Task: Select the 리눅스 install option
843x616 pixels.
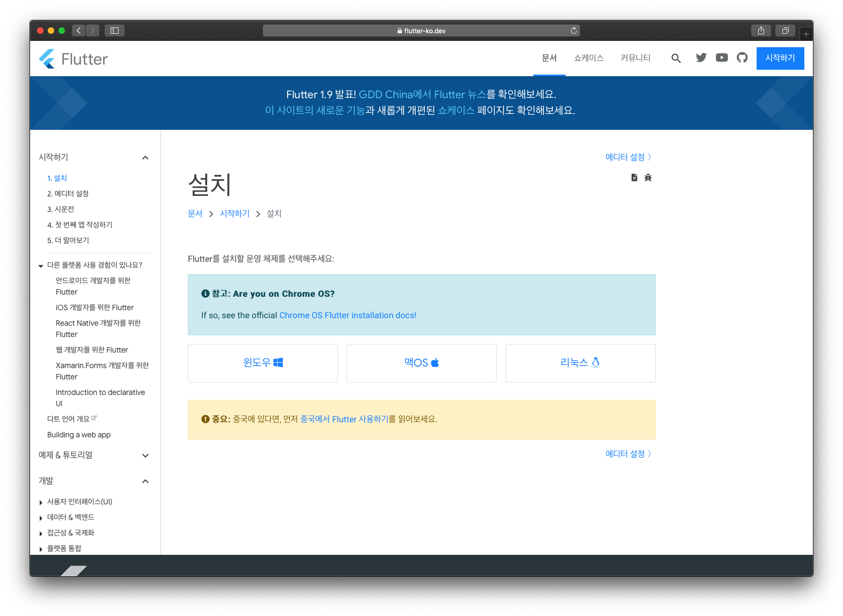Action: 581,363
